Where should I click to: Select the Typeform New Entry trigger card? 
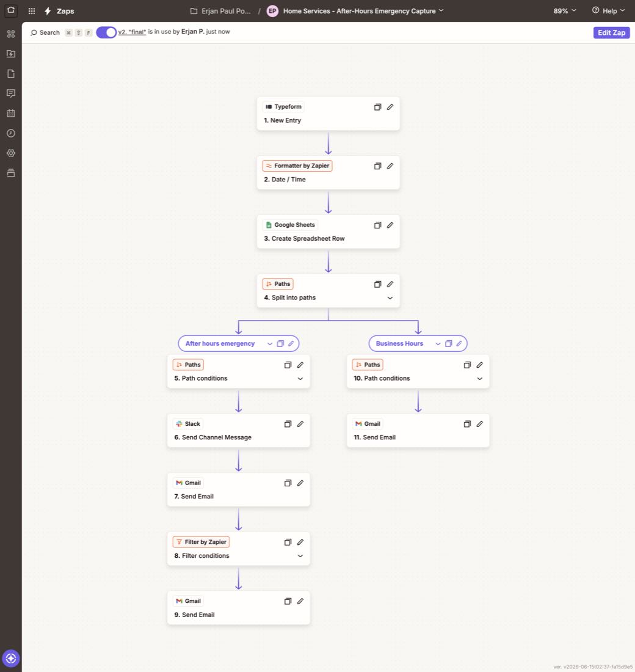(328, 114)
